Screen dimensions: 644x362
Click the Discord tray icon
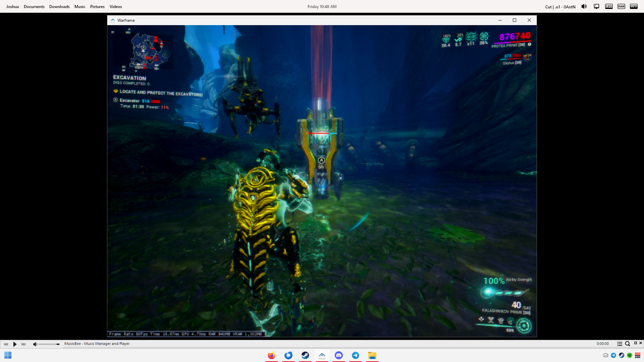point(605,355)
